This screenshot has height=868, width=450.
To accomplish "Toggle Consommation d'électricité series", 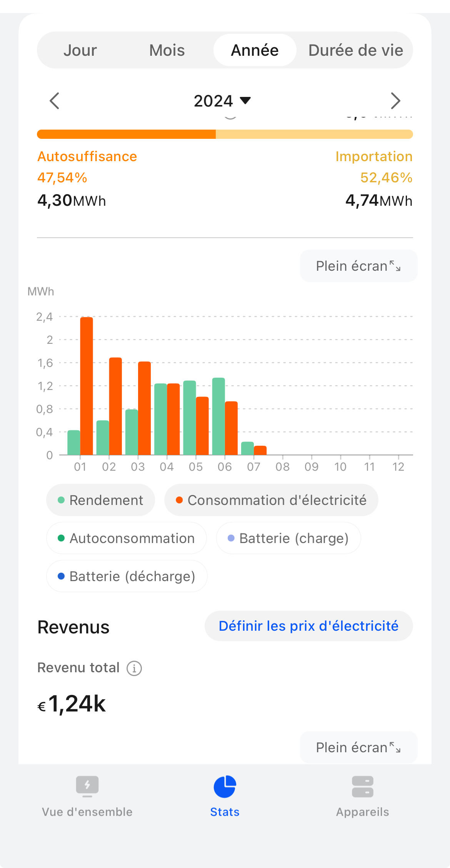I will point(271,500).
